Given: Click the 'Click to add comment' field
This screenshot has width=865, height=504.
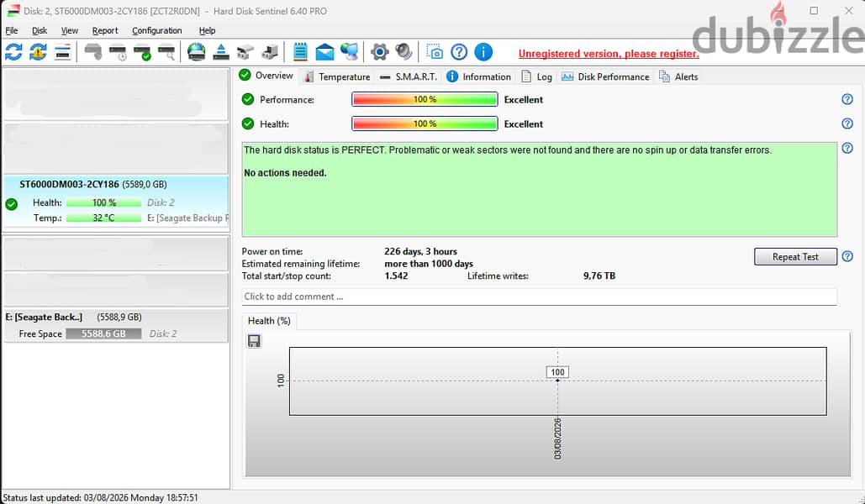Looking at the screenshot, I should pos(539,297).
